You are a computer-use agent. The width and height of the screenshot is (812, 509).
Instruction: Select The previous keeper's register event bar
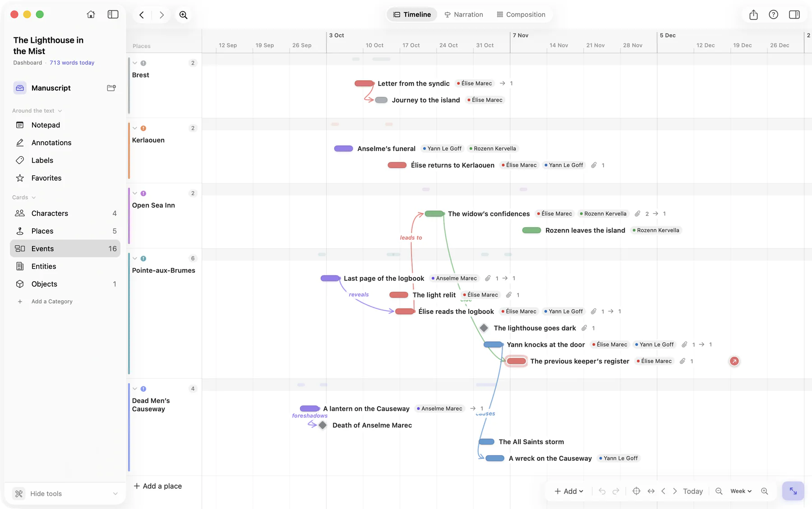517,361
